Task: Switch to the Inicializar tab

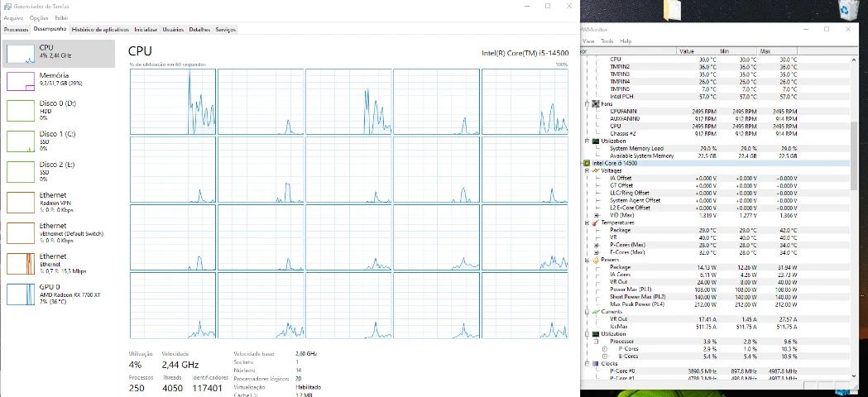Action: click(146, 29)
